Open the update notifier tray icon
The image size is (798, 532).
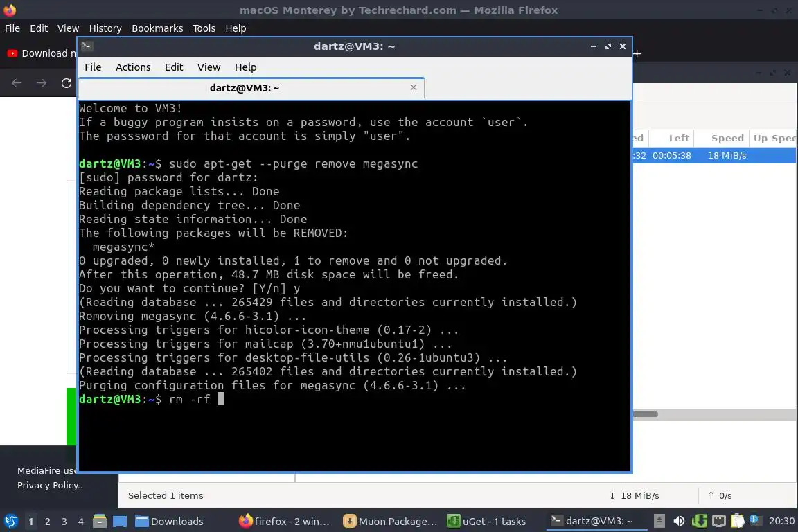[x=755, y=520]
